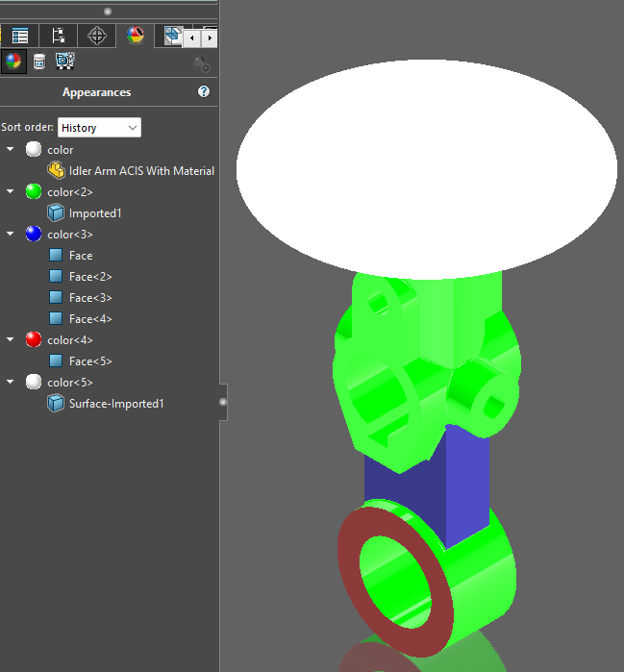This screenshot has height=672, width=624.
Task: Open the DimXpertManager crosshair tab
Action: click(x=97, y=36)
